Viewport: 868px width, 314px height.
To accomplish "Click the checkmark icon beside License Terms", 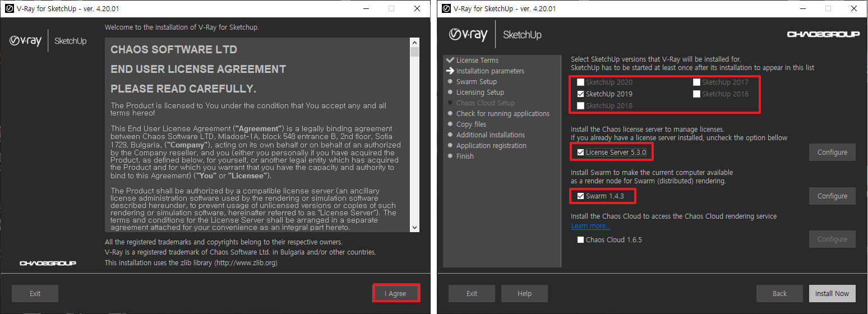I will 450,60.
